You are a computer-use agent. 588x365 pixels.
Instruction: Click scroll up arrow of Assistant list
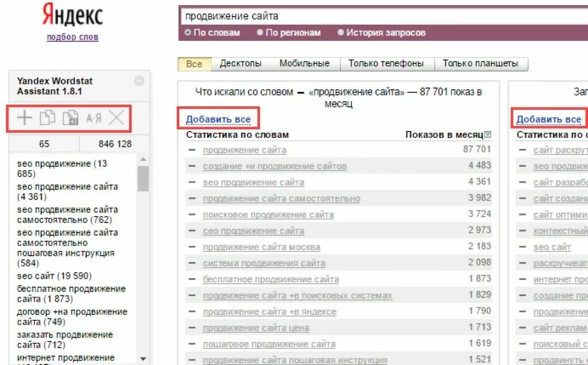[143, 159]
